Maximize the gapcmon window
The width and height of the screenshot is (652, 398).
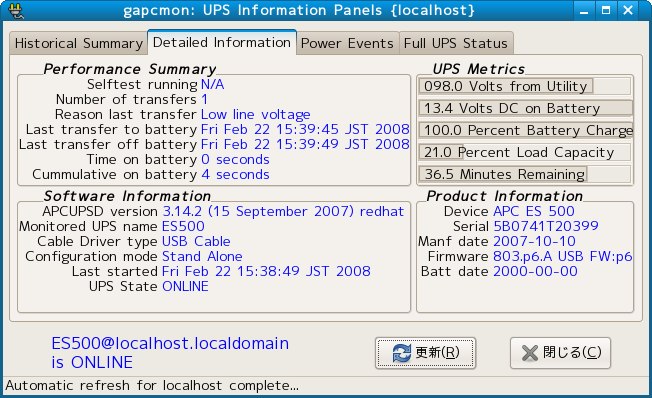pos(606,10)
